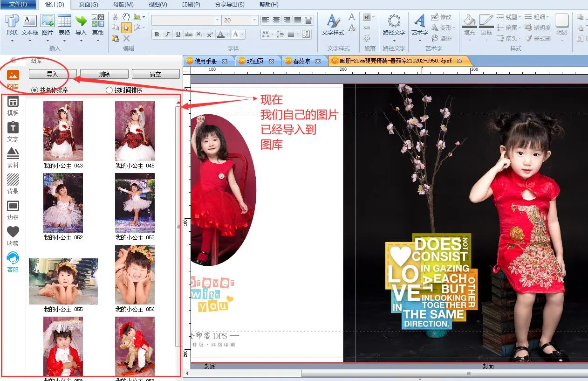Open the 模板 (Template) sidebar panel

13,106
